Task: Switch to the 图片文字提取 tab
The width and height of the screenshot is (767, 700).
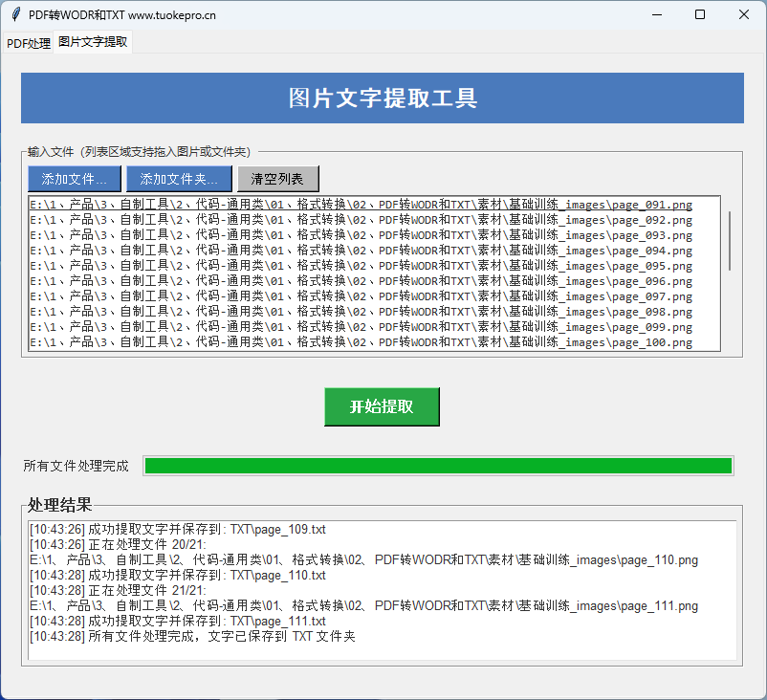Action: coord(93,43)
